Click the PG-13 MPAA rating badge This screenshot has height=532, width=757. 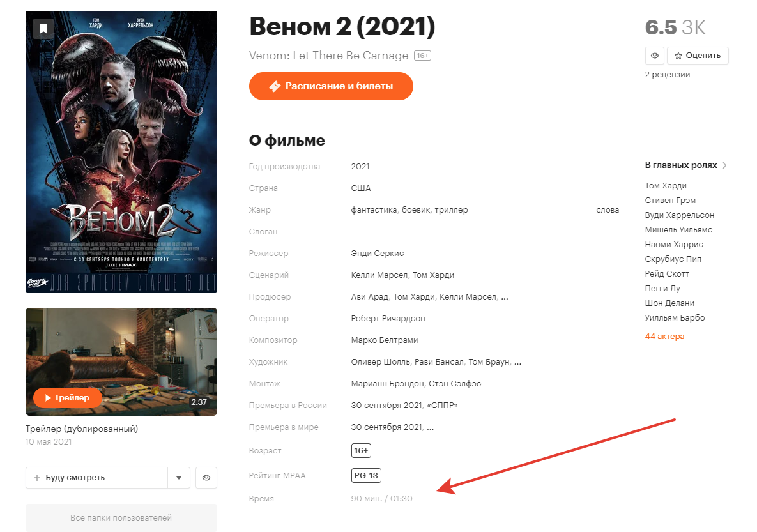366,475
